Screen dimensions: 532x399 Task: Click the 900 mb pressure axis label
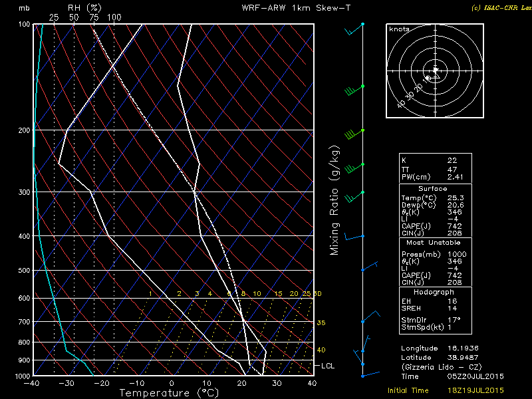[25, 360]
